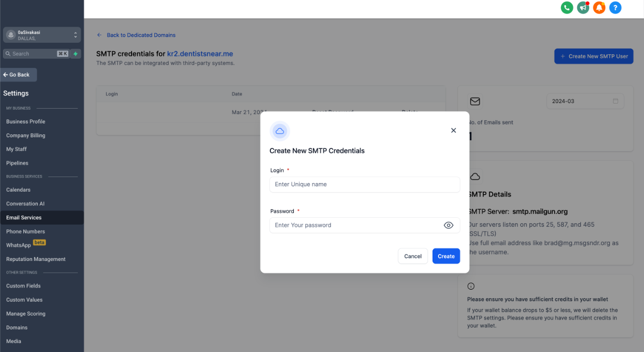Click the calendar icon in date field
Image resolution: width=644 pixels, height=352 pixels.
pyautogui.click(x=615, y=101)
